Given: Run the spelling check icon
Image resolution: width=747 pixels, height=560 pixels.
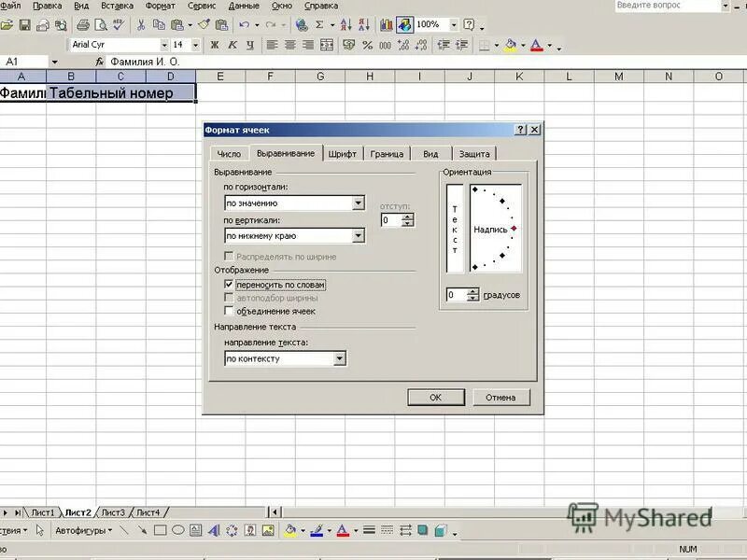Looking at the screenshot, I should click(119, 25).
